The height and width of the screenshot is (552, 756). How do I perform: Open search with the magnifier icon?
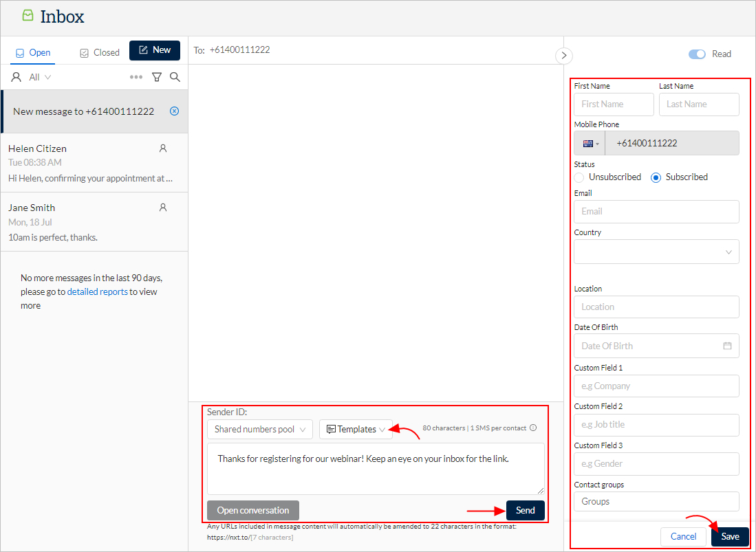[x=175, y=76]
